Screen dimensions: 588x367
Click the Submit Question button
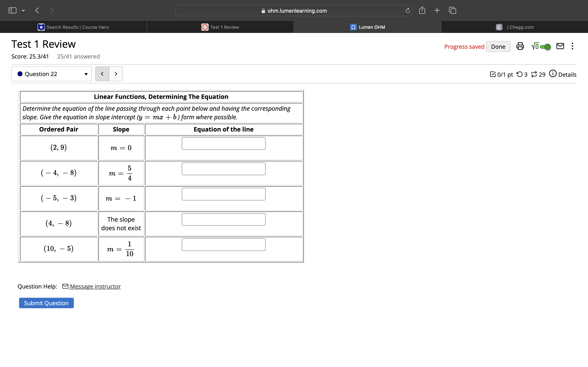click(46, 303)
